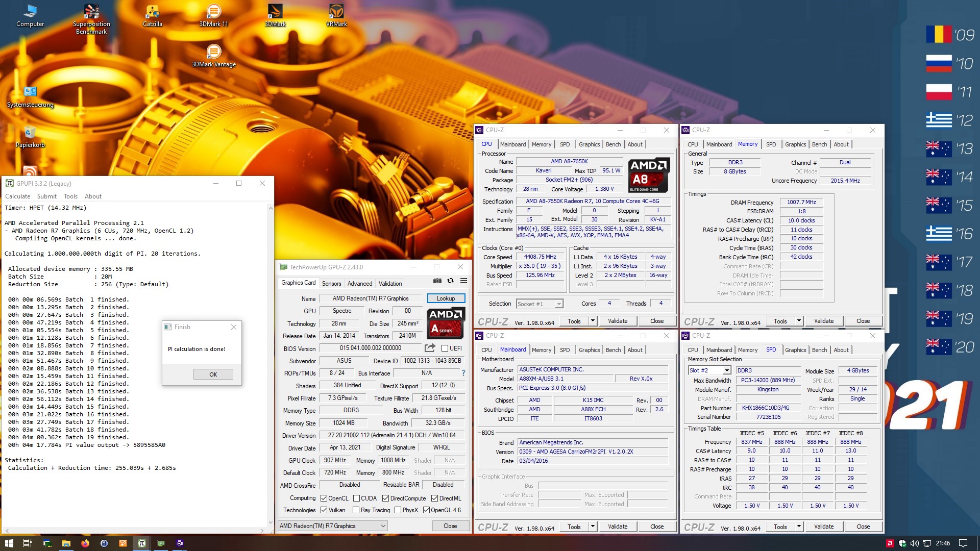
Task: Click the AMD A-Series logo in GPU-Z
Action: [446, 322]
